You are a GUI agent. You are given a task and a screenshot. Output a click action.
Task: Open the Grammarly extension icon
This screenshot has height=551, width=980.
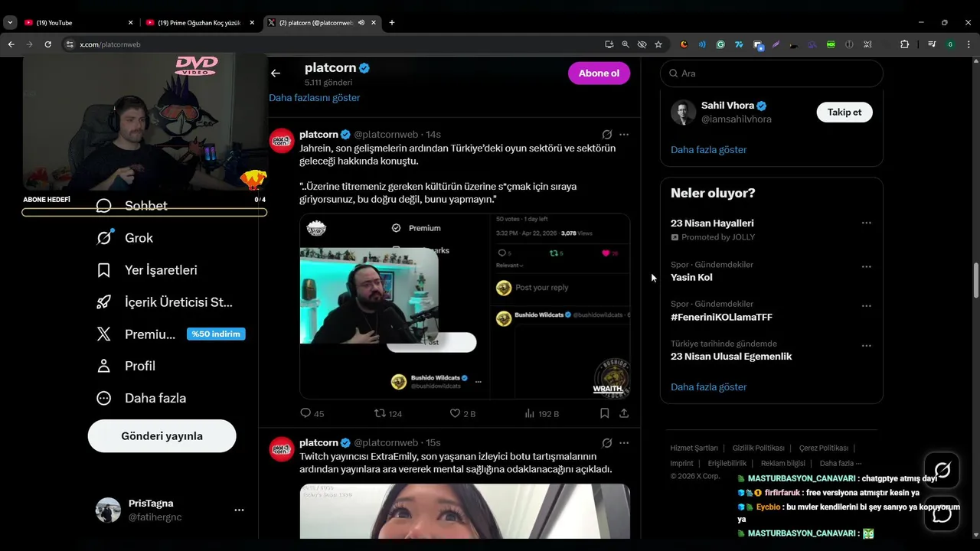coord(720,44)
